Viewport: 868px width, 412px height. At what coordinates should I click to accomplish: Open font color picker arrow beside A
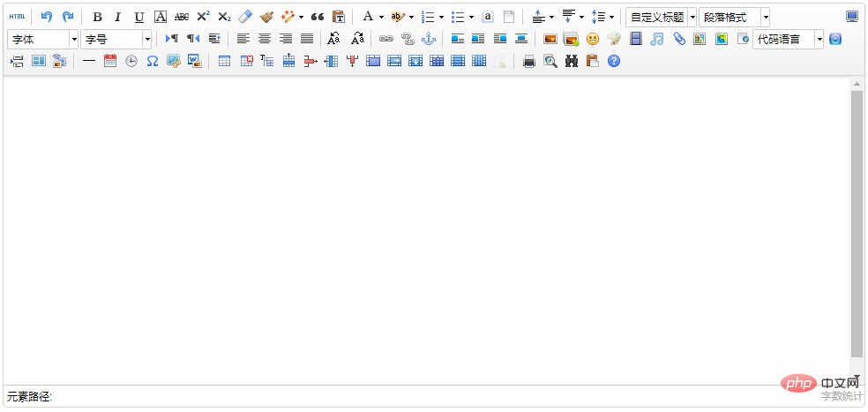[x=381, y=17]
